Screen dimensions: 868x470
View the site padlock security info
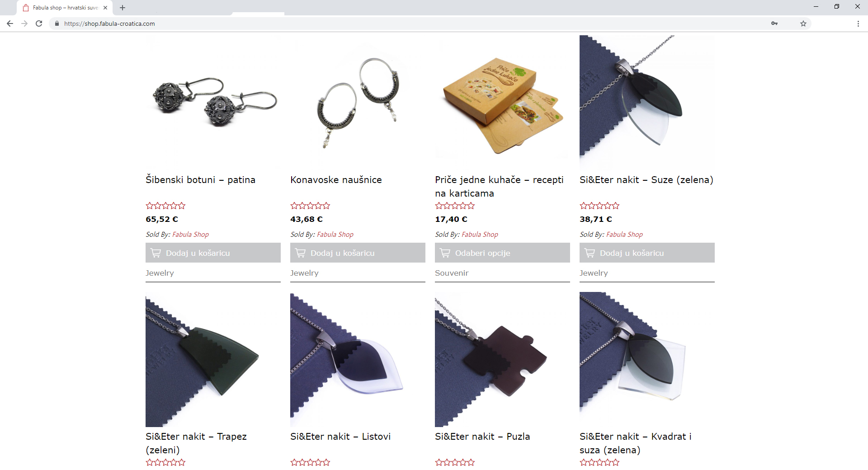click(x=57, y=23)
